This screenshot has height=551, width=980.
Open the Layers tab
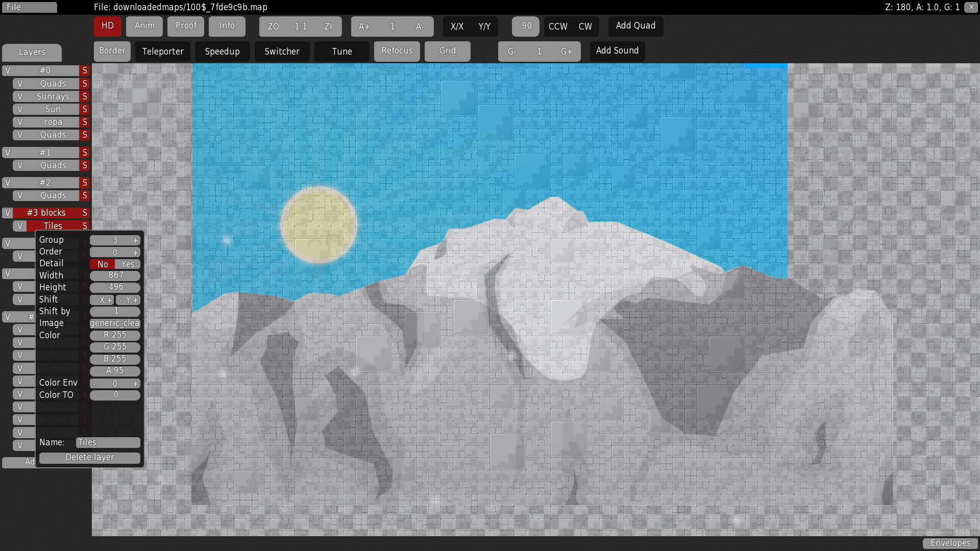pos(32,52)
